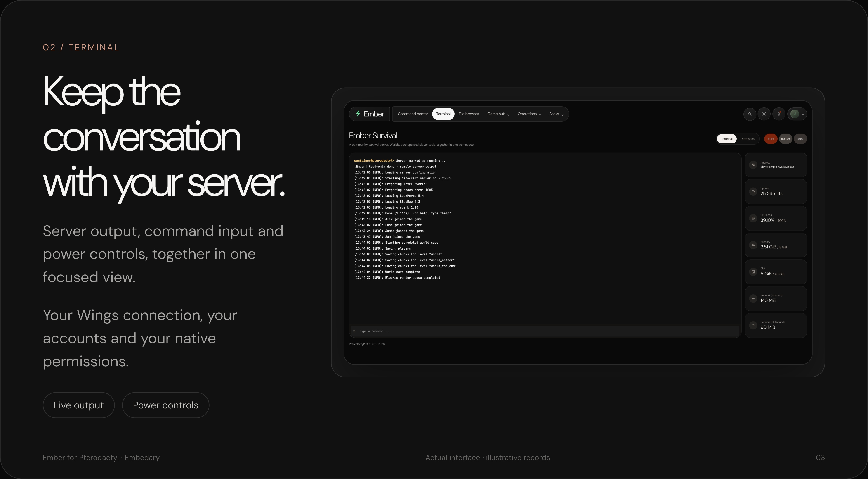Click the World save complete log line

pos(387,272)
